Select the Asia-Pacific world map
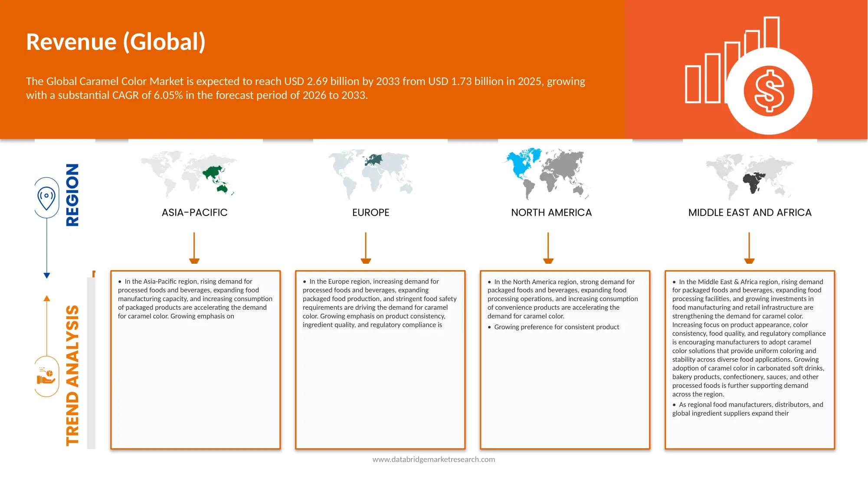 (x=189, y=174)
